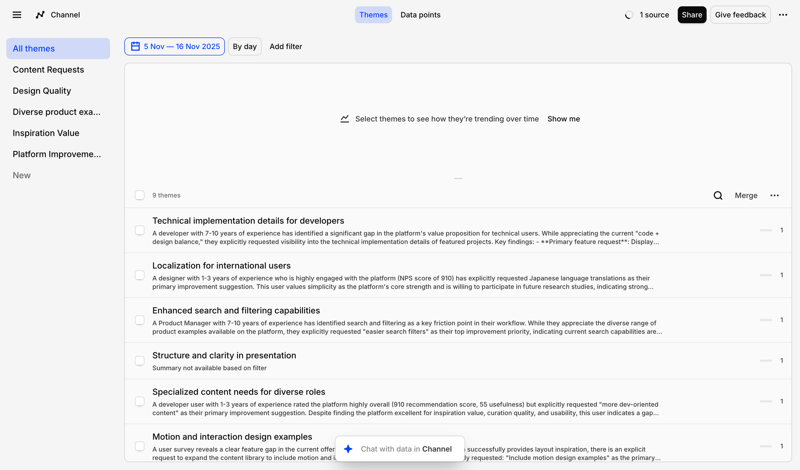Open themes list more options ellipsis
The image size is (800, 470).
pos(774,196)
